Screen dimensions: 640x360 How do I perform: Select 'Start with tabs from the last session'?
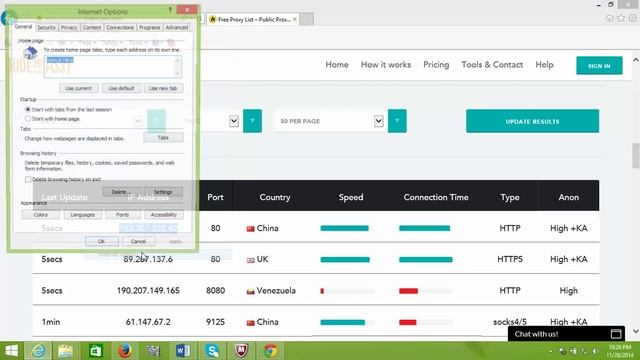[x=28, y=109]
